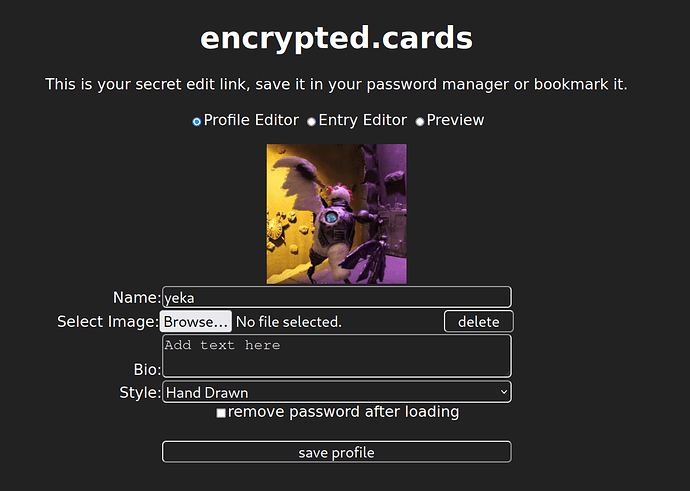Open the Preview tab label text

tap(455, 120)
